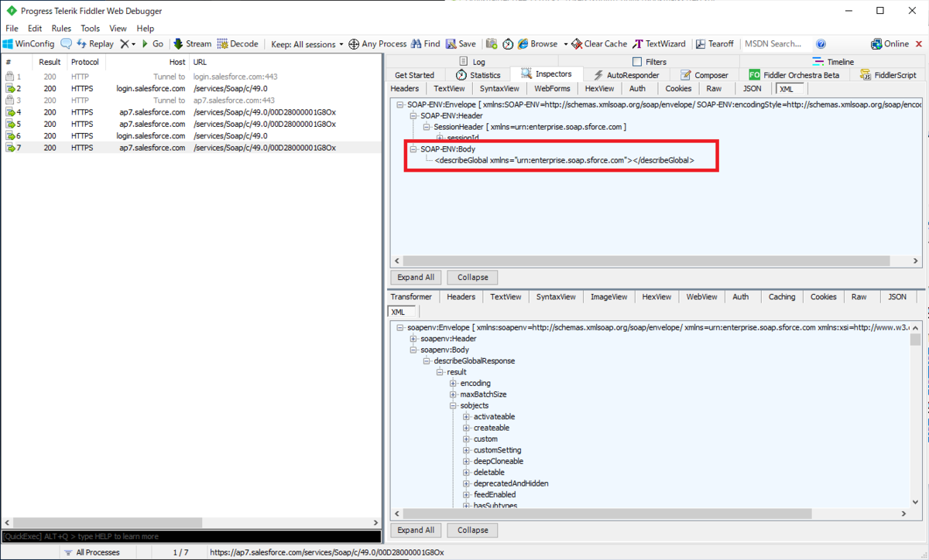Click the Replay toolbar button

(x=94, y=44)
